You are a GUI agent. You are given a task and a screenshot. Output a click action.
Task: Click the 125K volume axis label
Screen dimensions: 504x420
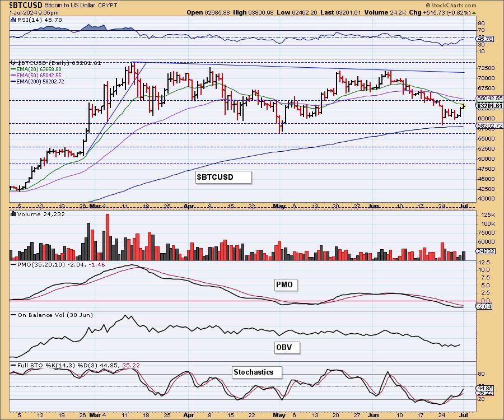point(488,214)
